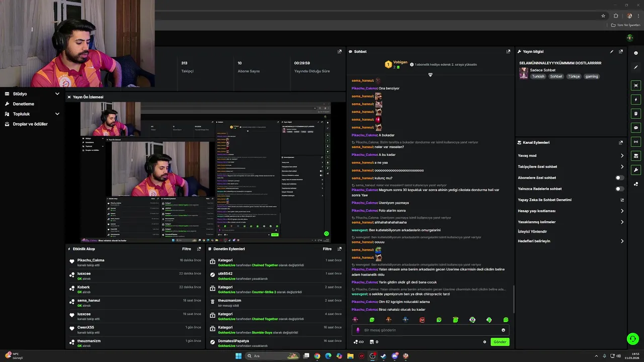Expand Hedefleri belirleyin arrow
Image resolution: width=644 pixels, height=362 pixels.
pos(622,241)
